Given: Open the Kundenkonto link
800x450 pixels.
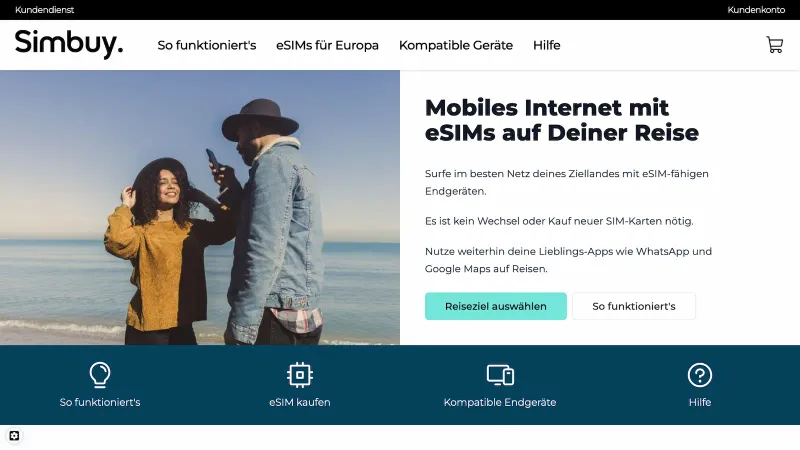Looking at the screenshot, I should pos(756,10).
